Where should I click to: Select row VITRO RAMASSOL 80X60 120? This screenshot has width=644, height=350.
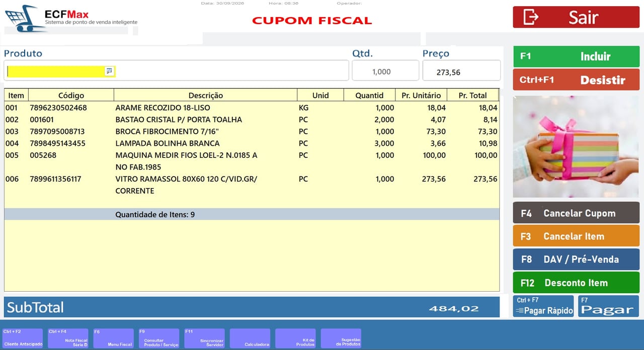pyautogui.click(x=252, y=185)
